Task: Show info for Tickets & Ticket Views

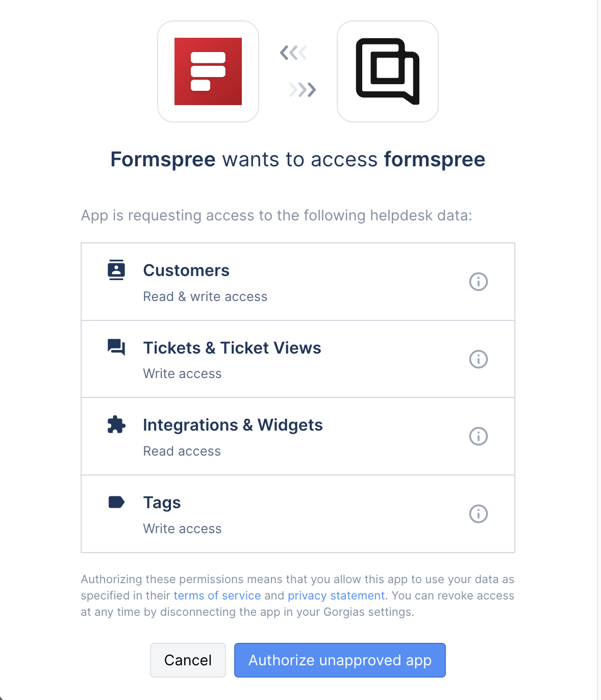Action: click(x=478, y=359)
